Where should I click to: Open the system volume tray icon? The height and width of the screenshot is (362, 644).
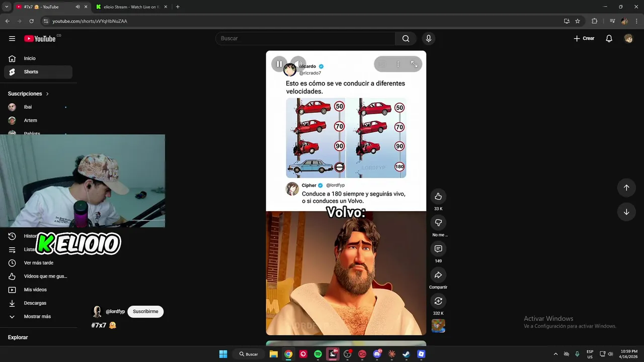coord(610,354)
